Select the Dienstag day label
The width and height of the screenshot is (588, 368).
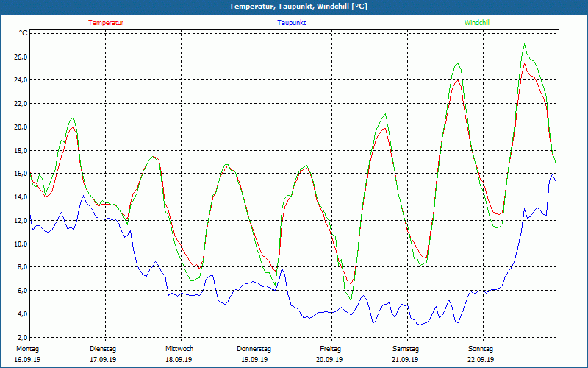(x=102, y=349)
